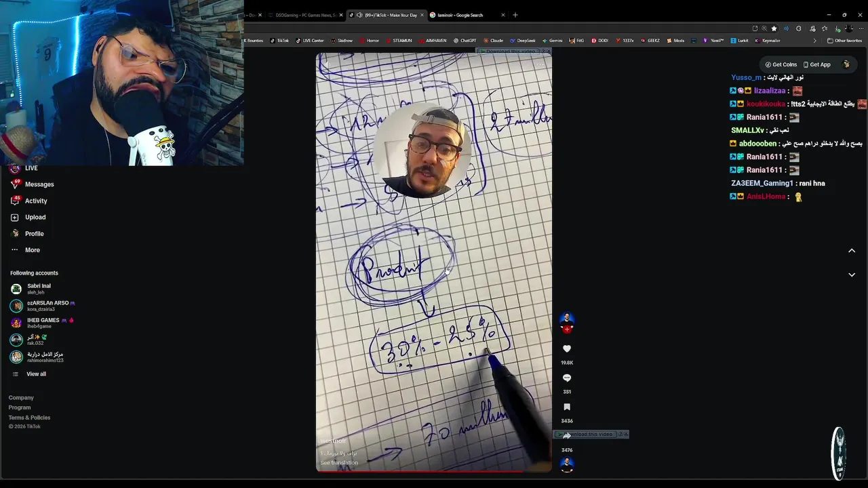868x488 pixels.
Task: Click the Get Coins button
Action: (781, 64)
